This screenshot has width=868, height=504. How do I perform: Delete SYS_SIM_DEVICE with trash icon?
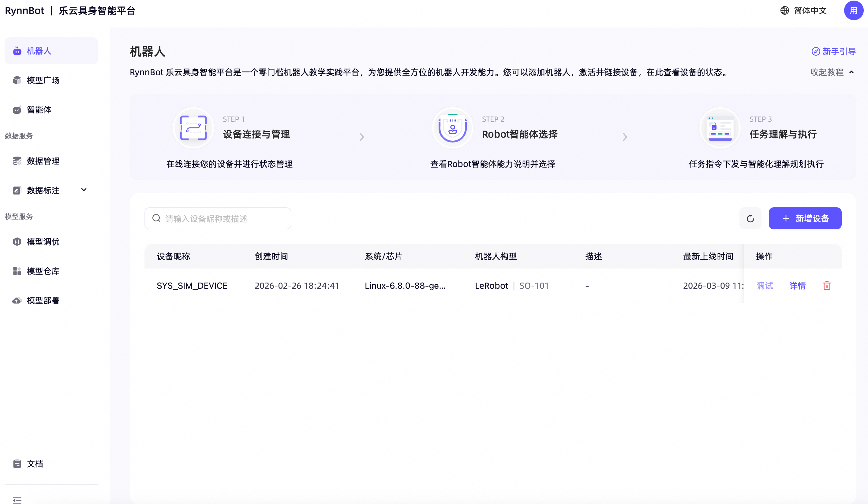click(827, 286)
